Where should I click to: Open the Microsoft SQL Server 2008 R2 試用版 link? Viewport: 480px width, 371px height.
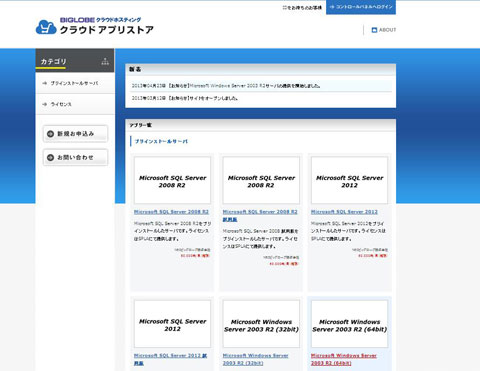tap(260, 215)
